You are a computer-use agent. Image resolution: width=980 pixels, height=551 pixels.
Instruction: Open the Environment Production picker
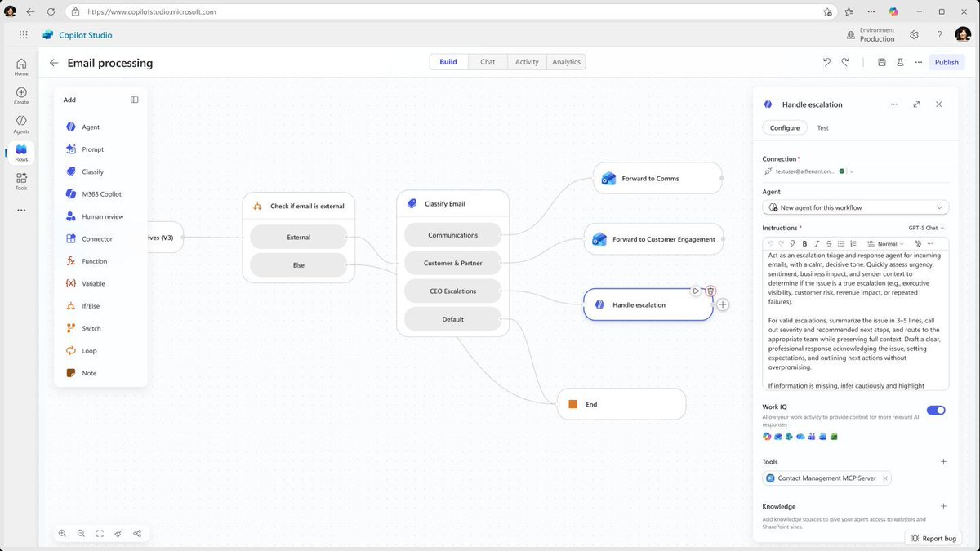click(x=871, y=35)
